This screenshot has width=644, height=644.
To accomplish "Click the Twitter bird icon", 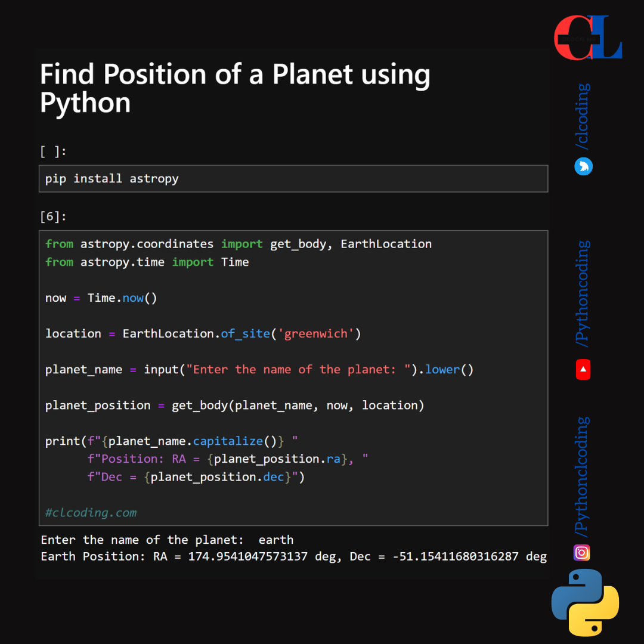I will point(583,166).
